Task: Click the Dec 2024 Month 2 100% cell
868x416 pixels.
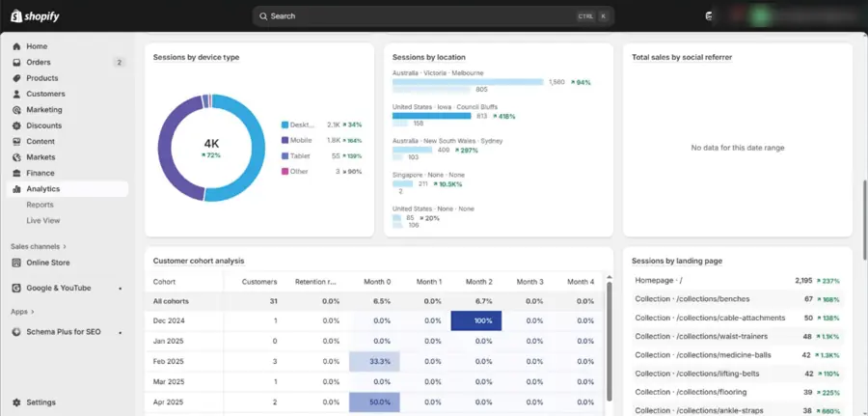Action: (476, 320)
